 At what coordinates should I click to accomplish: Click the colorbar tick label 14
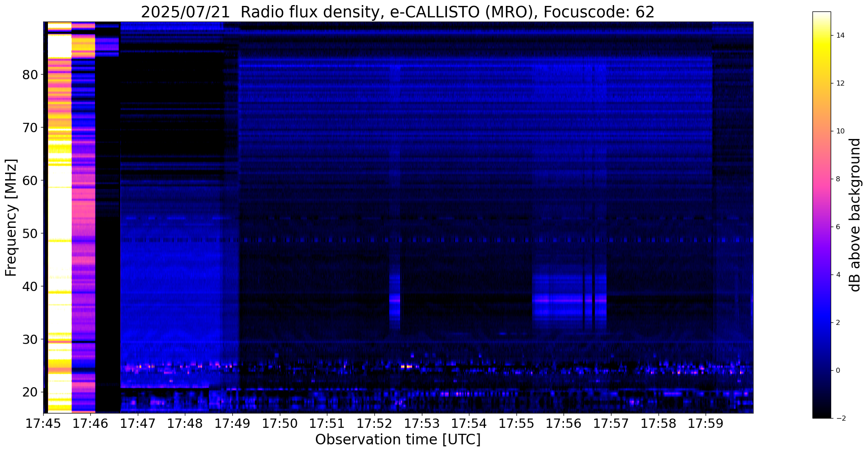pyautogui.click(x=840, y=36)
